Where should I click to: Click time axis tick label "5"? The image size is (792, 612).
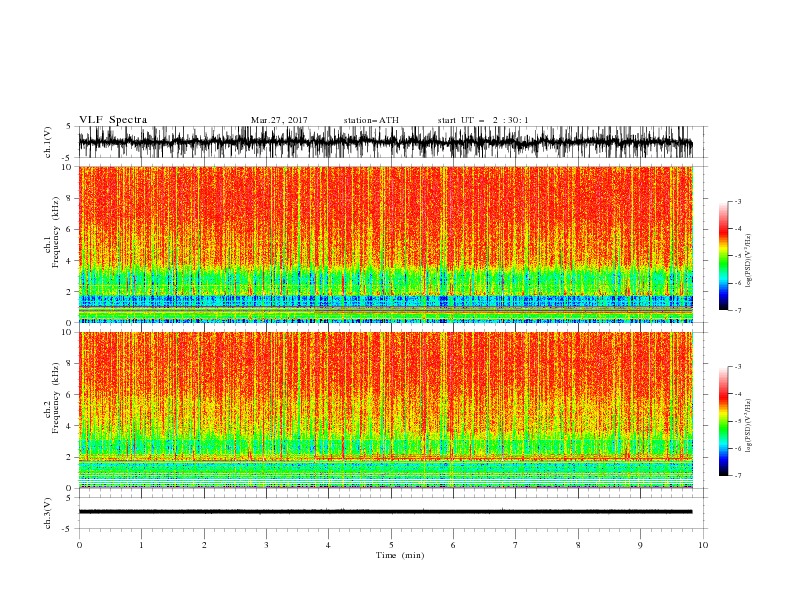pos(391,545)
